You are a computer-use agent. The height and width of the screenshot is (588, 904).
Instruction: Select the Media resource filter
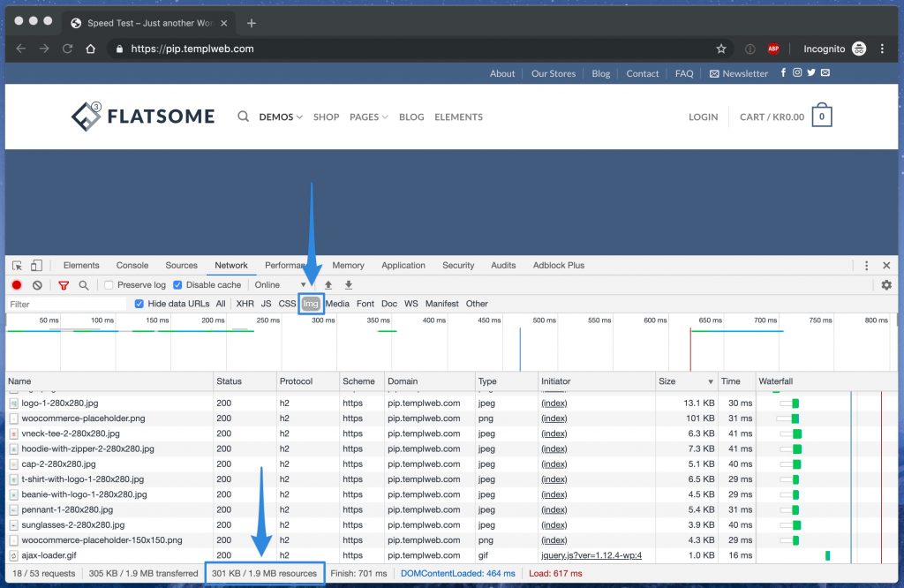[337, 304]
